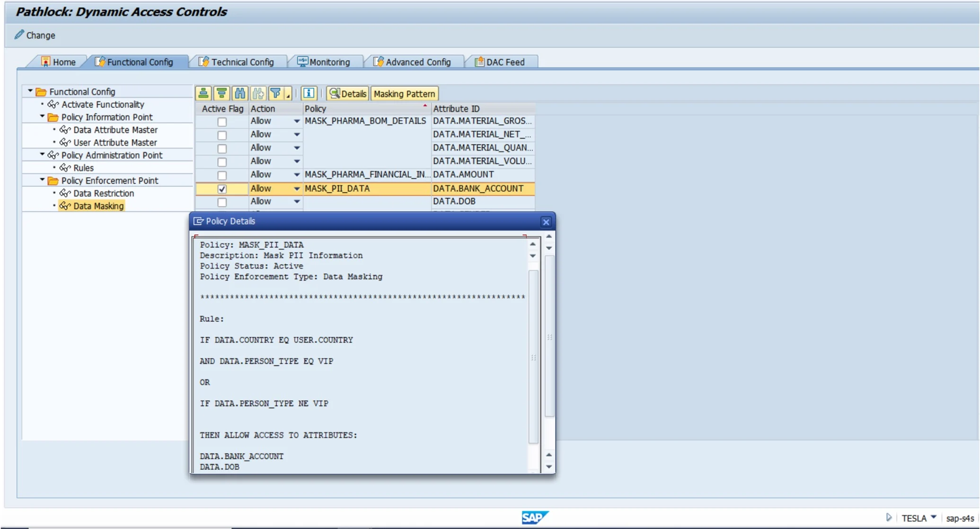Viewport: 980px width, 529px height.
Task: Toggle Active Flag for DATA.MATERIAL_QUAN row
Action: 221,148
